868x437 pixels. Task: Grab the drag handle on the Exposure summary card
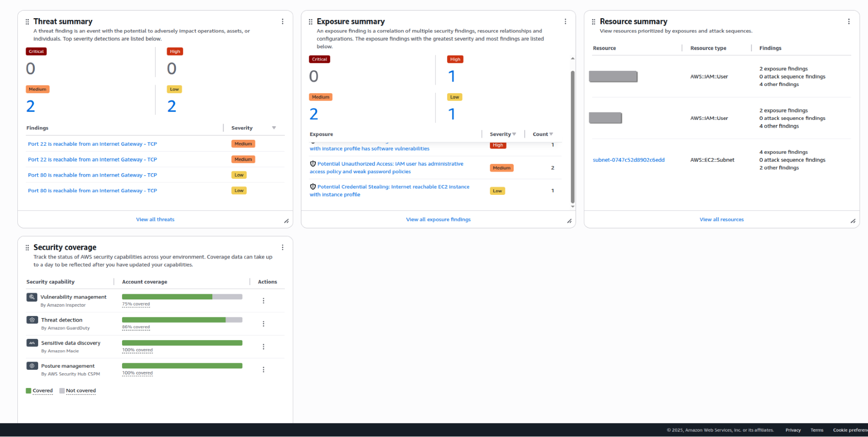[310, 21]
